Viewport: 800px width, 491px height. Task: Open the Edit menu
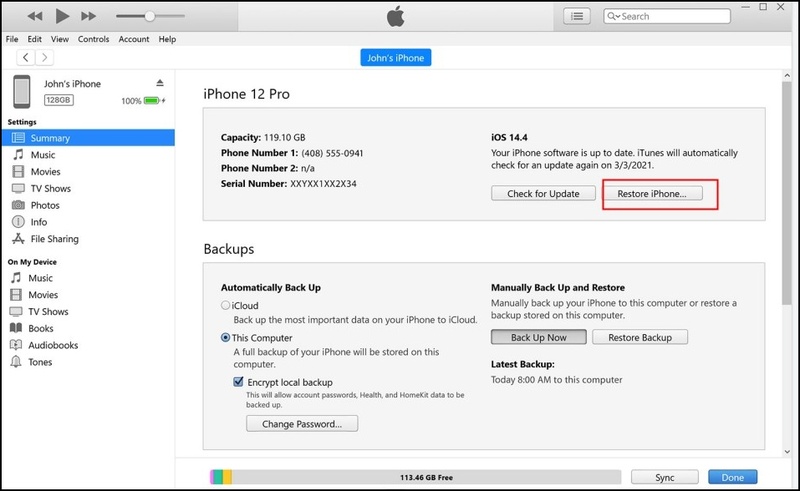click(x=35, y=39)
